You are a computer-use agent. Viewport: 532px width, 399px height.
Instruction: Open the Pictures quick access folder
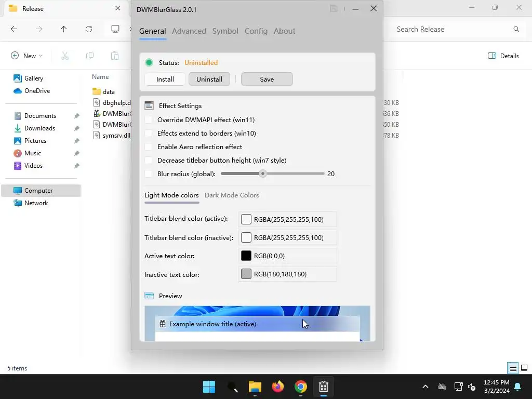pos(30,141)
